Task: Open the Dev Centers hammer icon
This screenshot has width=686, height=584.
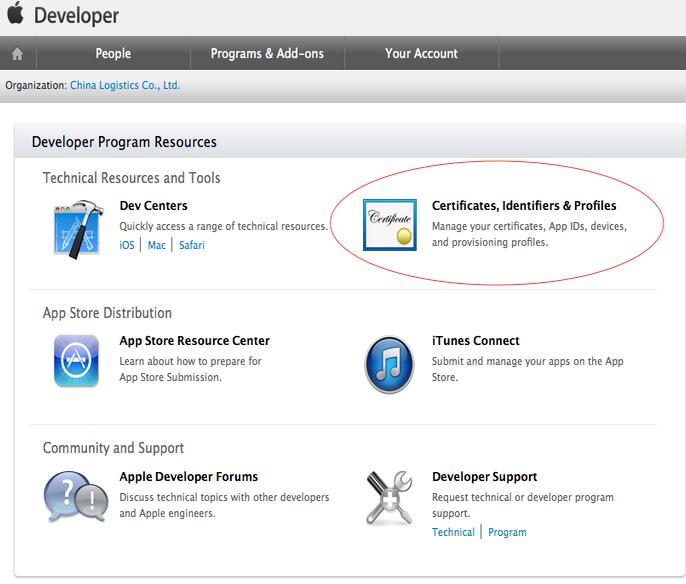Action: pos(78,229)
